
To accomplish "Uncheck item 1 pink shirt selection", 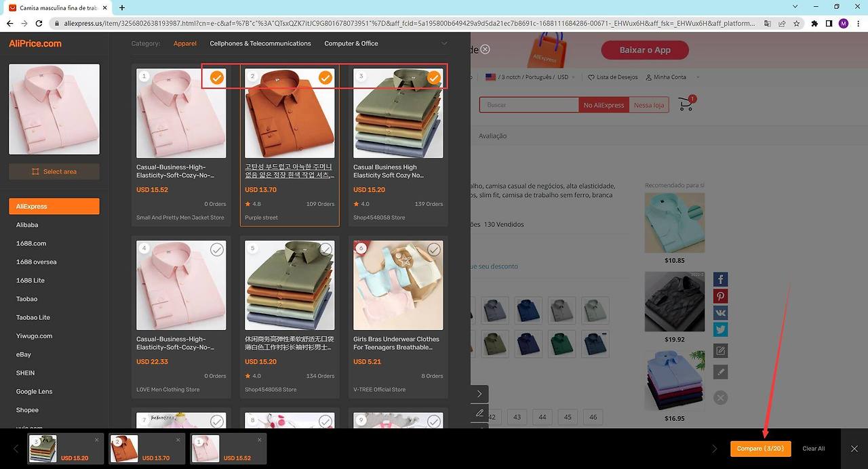I will [x=217, y=78].
